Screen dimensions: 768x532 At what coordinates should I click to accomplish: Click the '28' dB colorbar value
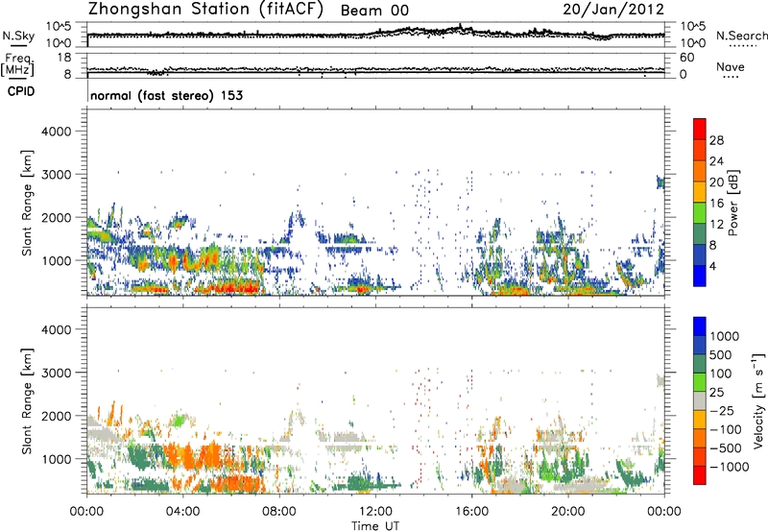pyautogui.click(x=716, y=140)
